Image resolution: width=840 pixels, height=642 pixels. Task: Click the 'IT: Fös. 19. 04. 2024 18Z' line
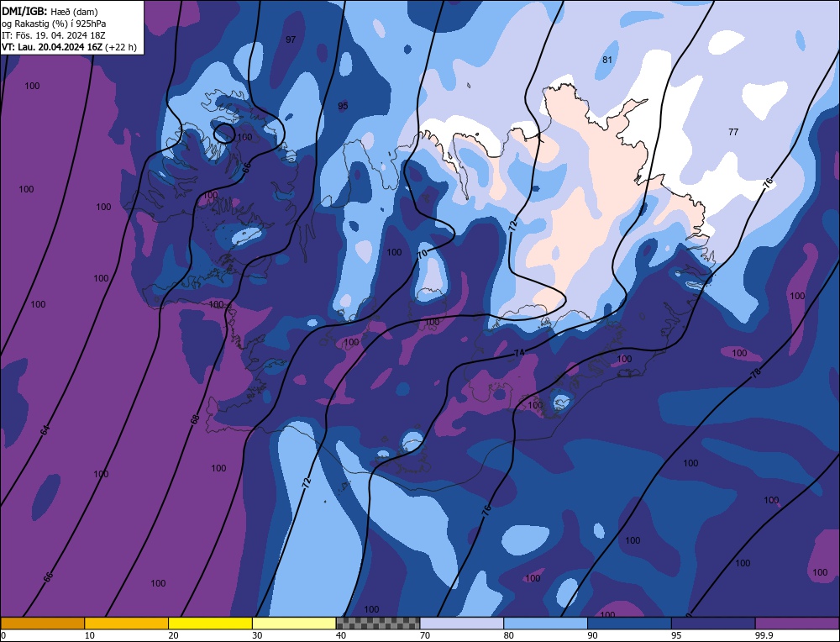(54, 35)
